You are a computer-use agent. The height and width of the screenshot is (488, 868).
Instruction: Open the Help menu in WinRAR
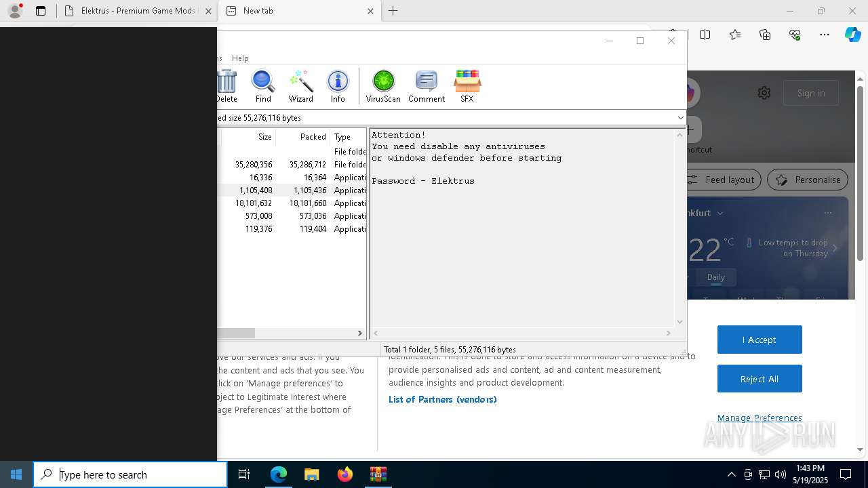[240, 58]
